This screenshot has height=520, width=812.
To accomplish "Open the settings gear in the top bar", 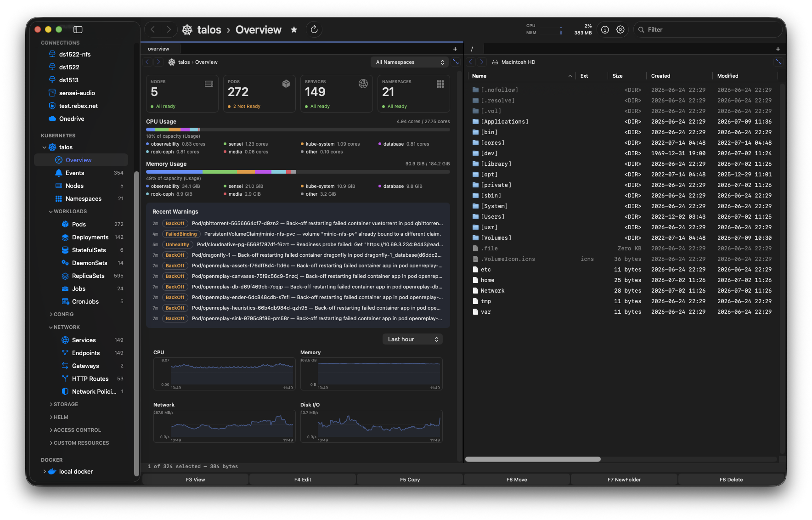I will (x=620, y=29).
